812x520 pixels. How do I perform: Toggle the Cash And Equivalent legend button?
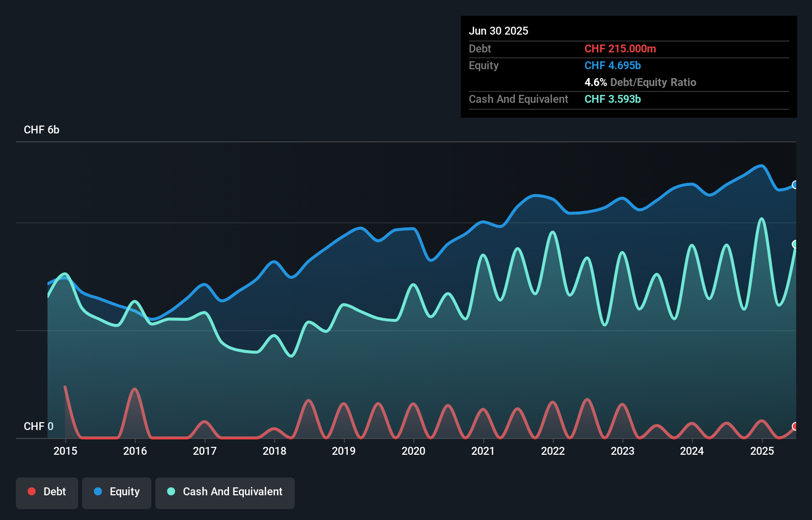click(225, 493)
